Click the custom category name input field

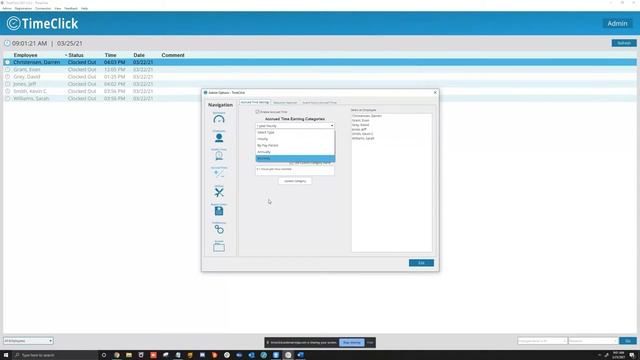(x=295, y=170)
